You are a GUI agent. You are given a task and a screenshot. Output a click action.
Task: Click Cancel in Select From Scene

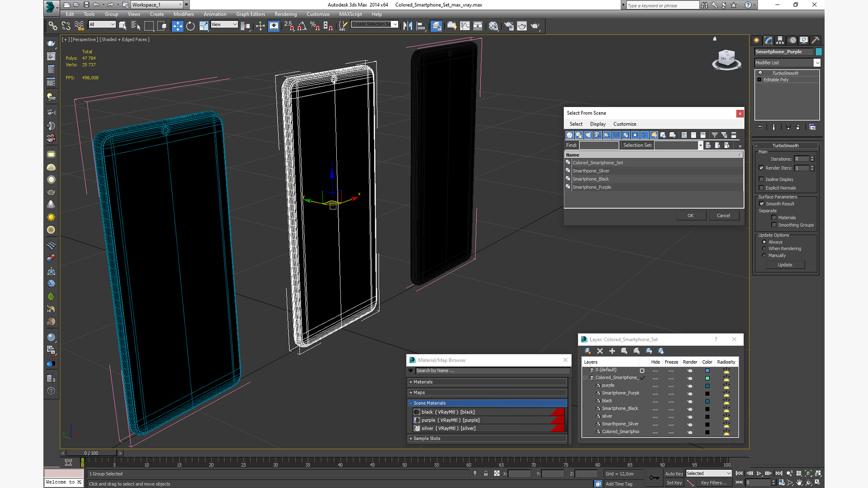(x=723, y=216)
